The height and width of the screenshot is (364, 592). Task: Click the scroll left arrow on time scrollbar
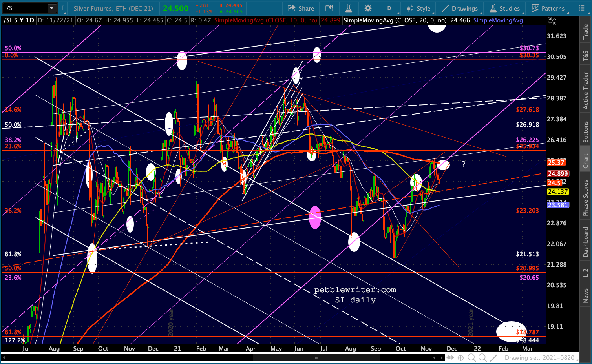(x=5, y=358)
